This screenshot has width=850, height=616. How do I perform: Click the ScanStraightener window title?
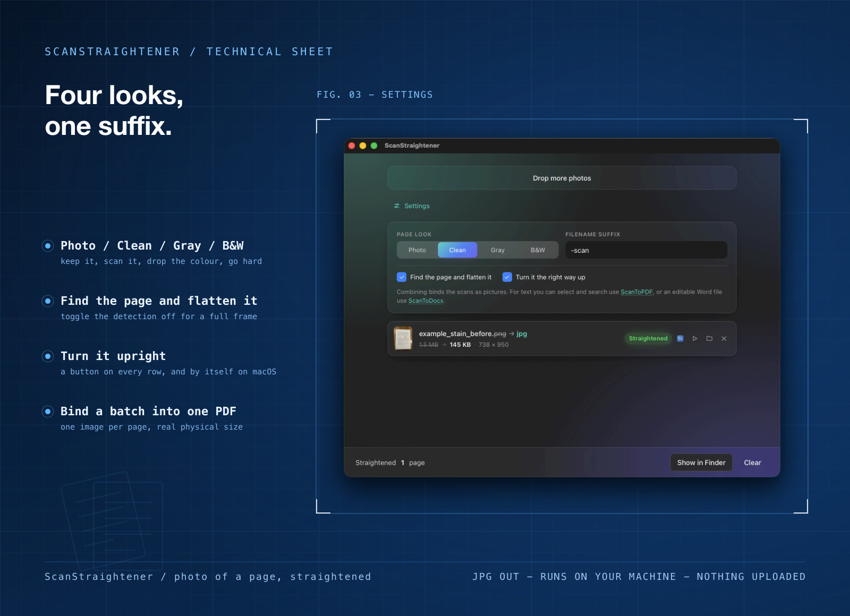412,146
